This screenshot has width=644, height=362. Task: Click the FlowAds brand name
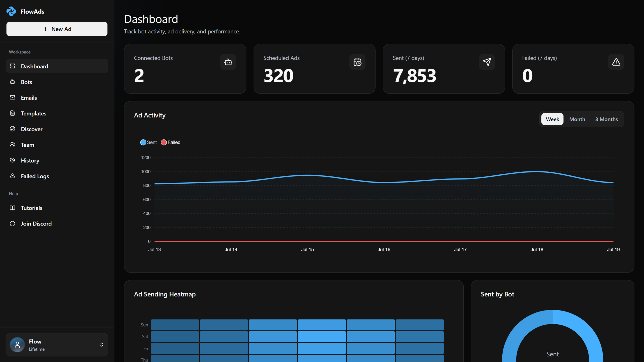[32, 12]
